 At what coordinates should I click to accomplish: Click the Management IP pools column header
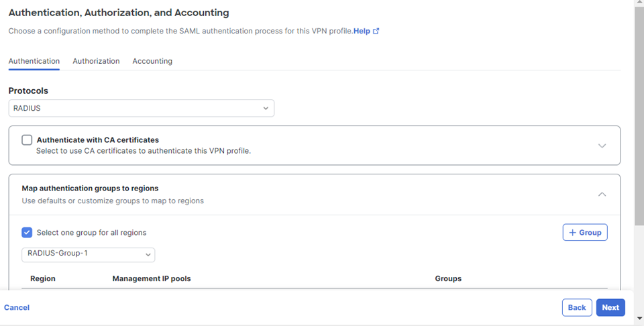[152, 279]
